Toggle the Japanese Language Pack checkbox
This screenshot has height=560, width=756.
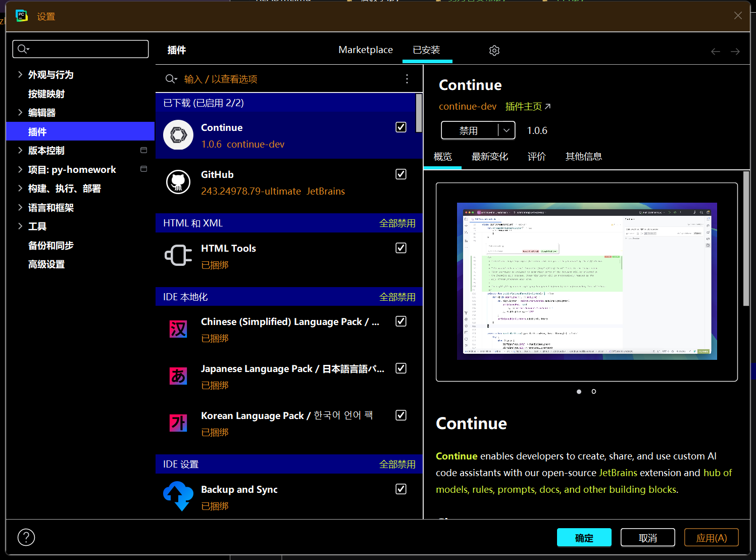click(401, 368)
